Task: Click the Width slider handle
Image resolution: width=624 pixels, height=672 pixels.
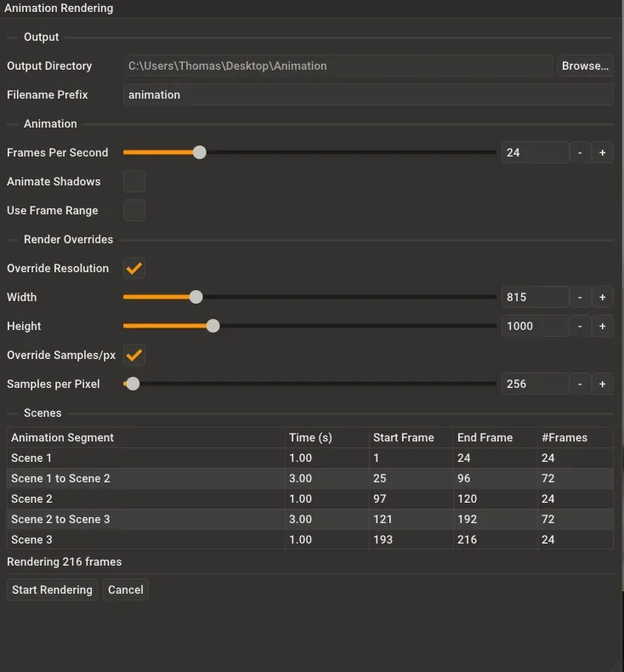Action: click(196, 297)
